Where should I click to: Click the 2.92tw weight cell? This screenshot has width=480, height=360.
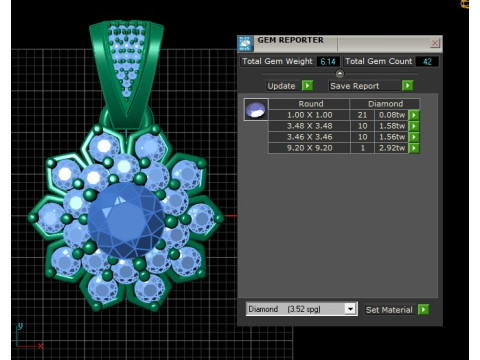pyautogui.click(x=392, y=148)
